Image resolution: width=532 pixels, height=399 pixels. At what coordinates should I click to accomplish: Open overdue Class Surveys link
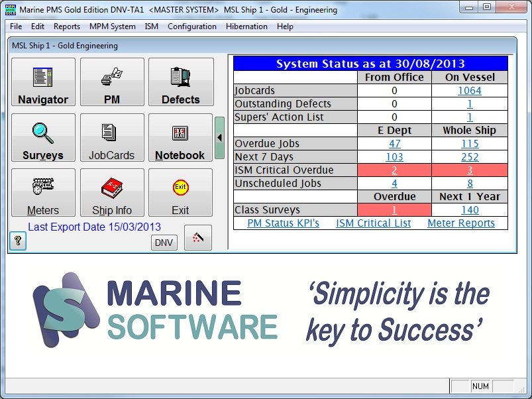click(x=394, y=210)
